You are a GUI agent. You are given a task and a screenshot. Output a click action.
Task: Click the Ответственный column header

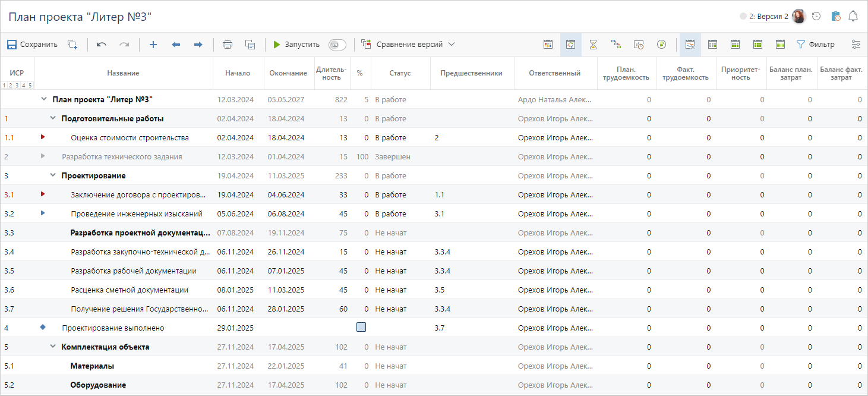point(554,73)
